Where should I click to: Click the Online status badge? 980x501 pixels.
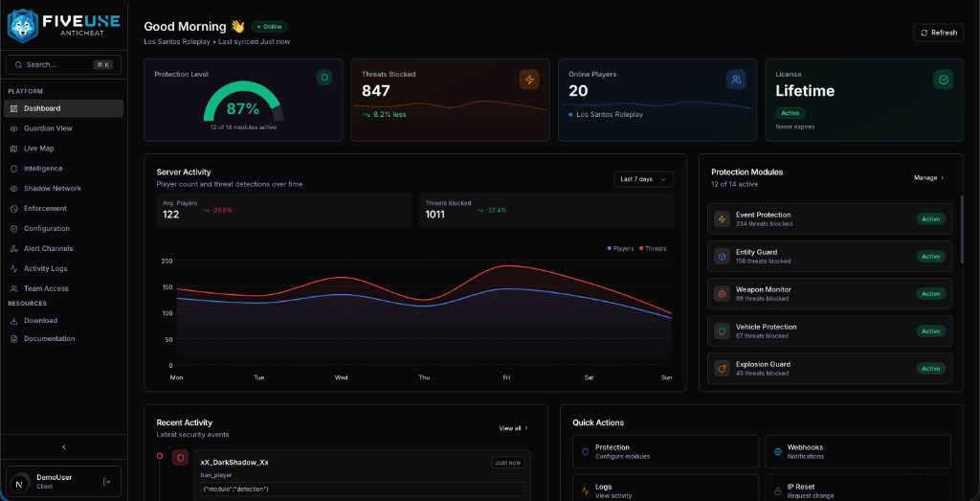coord(269,27)
